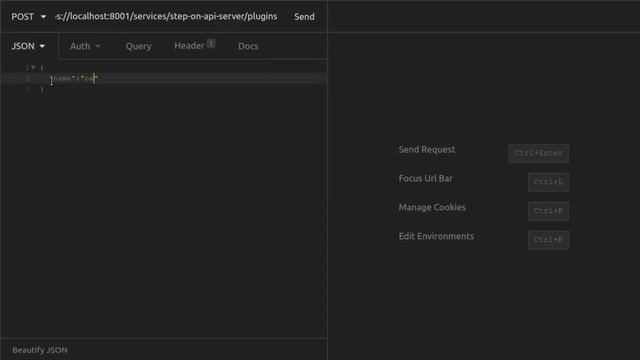The image size is (640, 360).
Task: Open the POST method dropdown
Action: pyautogui.click(x=28, y=17)
